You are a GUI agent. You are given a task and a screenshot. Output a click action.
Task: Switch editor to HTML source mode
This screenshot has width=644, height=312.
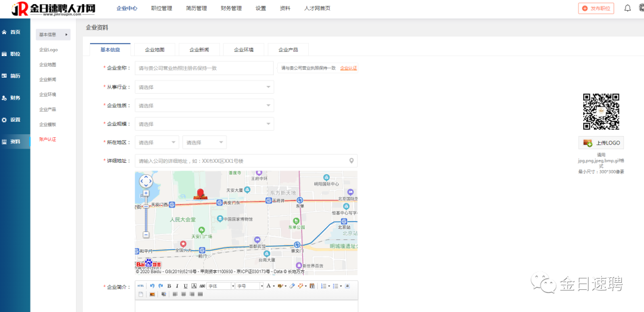pos(141,286)
